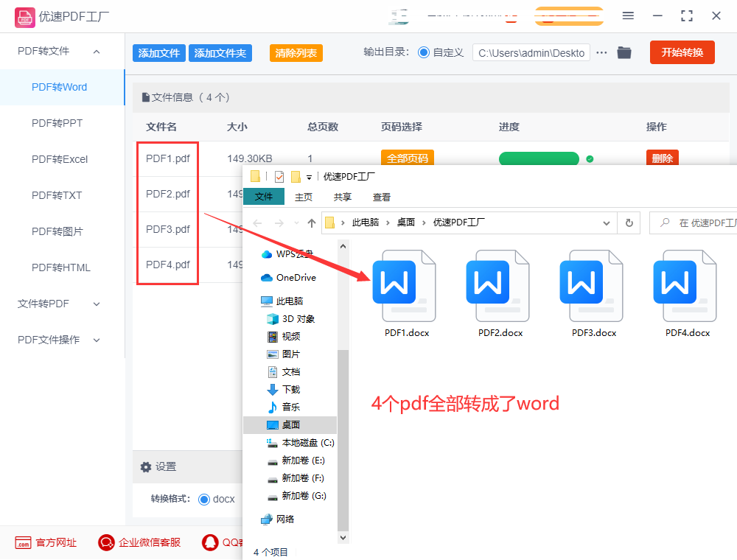The image size is (737, 560).
Task: Open 企业微信客服 support link
Action: 139,542
